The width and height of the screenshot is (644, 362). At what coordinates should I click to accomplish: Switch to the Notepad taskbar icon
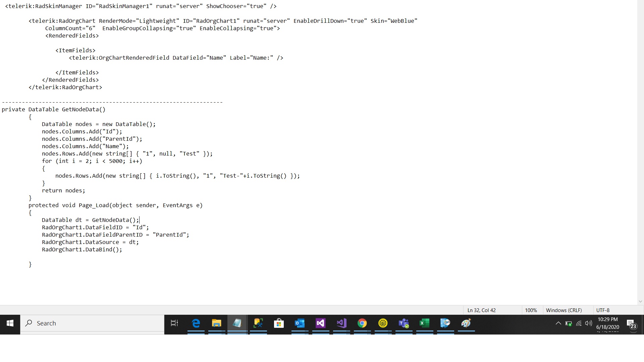tap(237, 323)
